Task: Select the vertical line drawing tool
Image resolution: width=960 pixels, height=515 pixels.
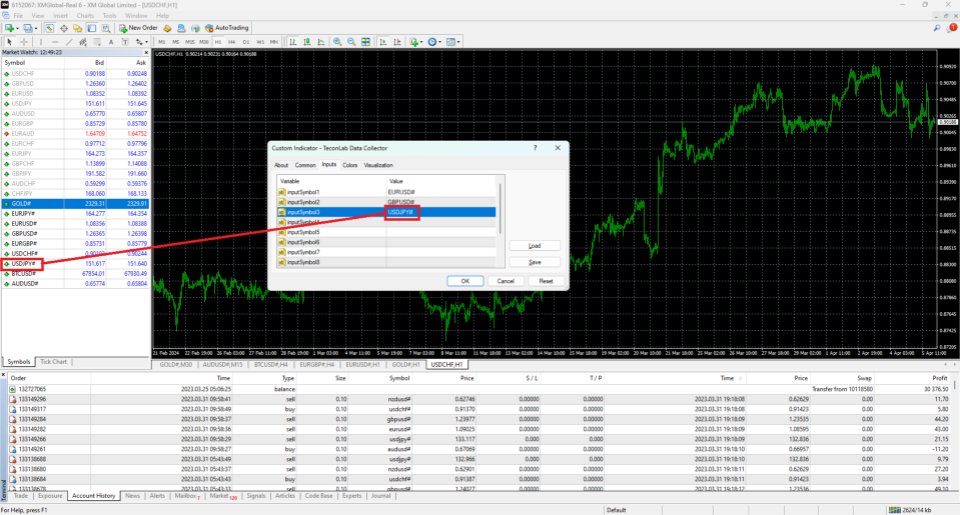Action: 40,42
